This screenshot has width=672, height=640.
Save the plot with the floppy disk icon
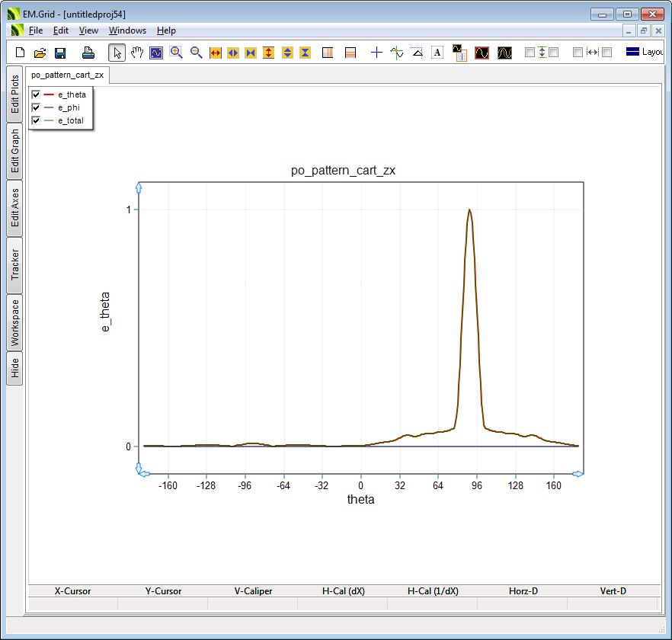[60, 53]
